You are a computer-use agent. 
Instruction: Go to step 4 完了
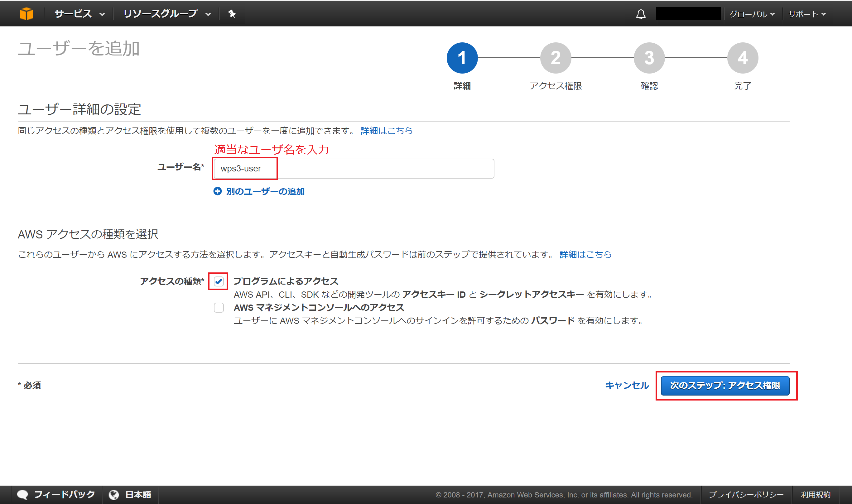point(743,58)
